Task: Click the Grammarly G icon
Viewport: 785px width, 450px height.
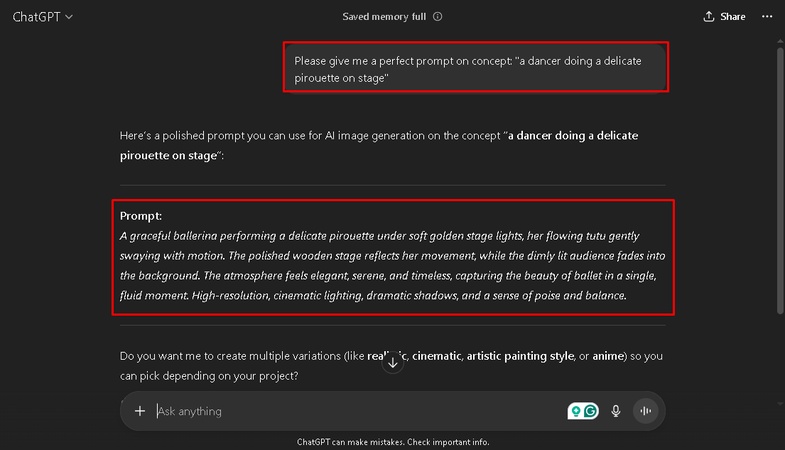Action: click(x=591, y=411)
